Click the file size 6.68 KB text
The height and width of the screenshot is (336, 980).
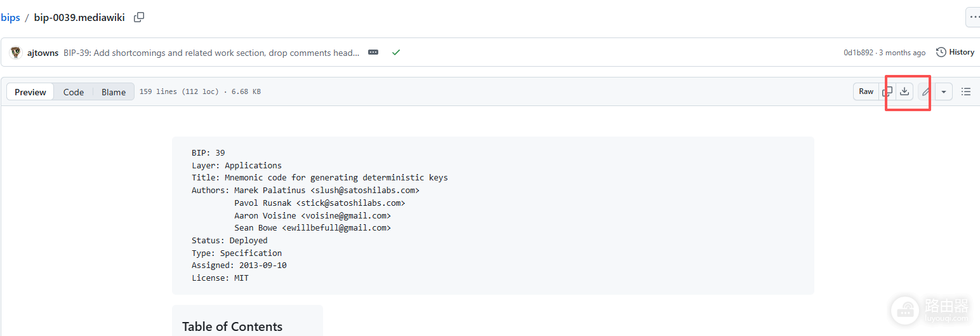click(246, 92)
